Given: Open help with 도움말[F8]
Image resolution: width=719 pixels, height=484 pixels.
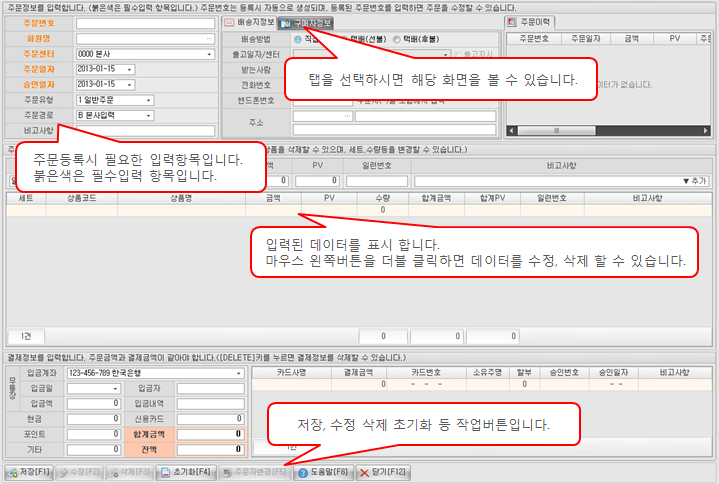Looking at the screenshot, I should click(x=323, y=472).
